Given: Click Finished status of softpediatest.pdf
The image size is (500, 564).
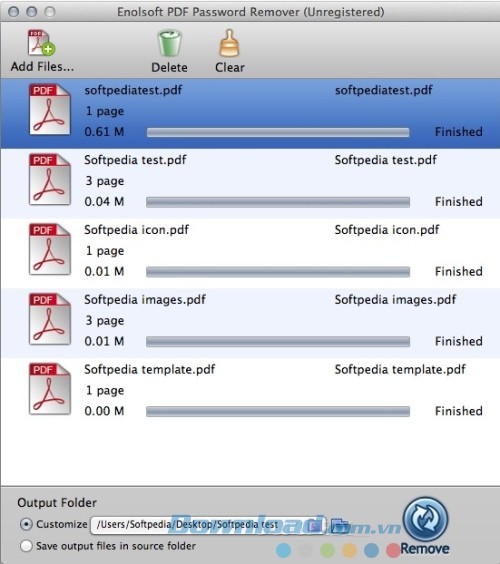Looking at the screenshot, I should coord(459,132).
